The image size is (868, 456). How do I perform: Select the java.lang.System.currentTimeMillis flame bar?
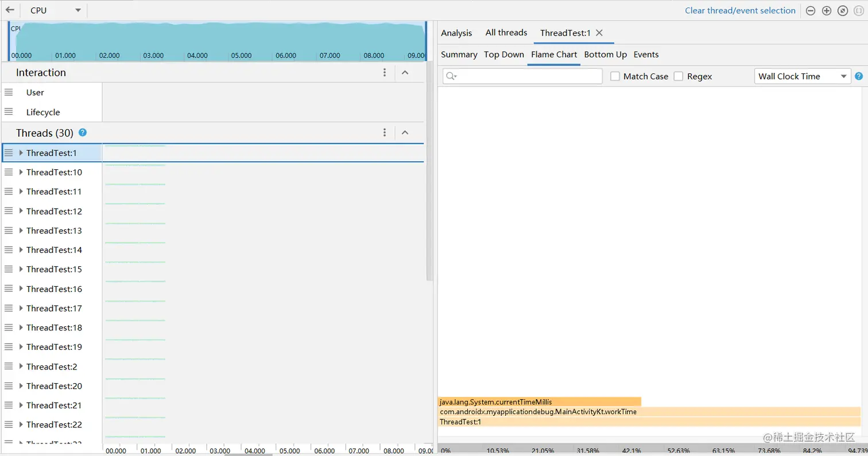[x=539, y=402]
